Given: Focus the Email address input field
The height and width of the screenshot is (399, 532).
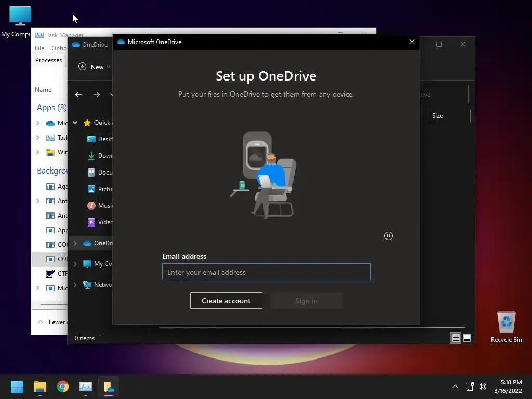Looking at the screenshot, I should (267, 272).
